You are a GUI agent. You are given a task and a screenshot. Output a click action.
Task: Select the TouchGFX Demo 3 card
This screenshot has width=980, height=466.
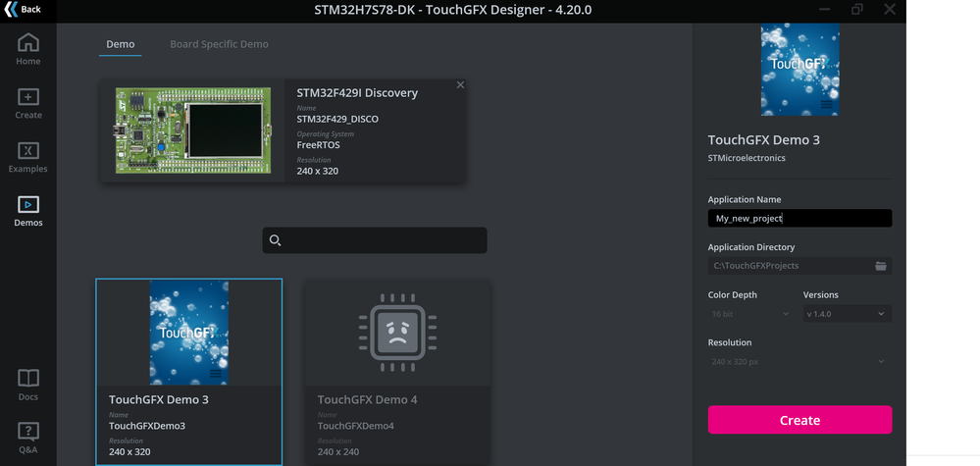coord(188,372)
